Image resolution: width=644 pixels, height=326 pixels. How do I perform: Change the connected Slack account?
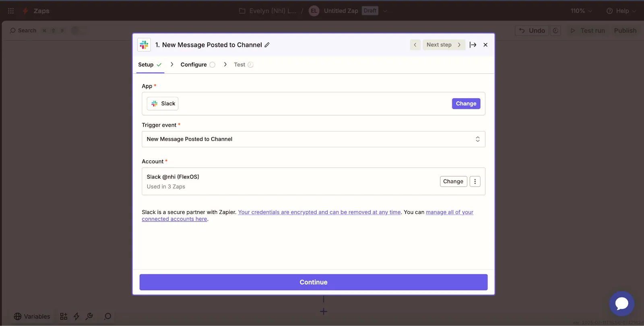pos(453,181)
